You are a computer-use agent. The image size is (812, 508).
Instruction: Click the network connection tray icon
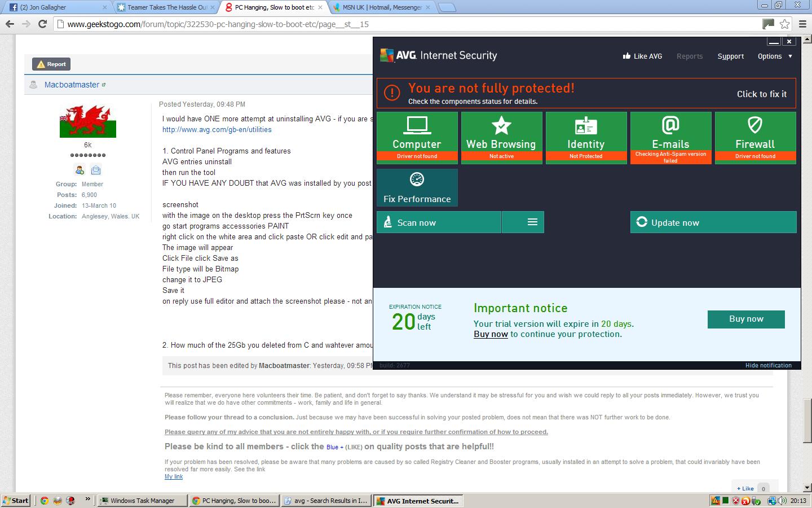(x=772, y=501)
